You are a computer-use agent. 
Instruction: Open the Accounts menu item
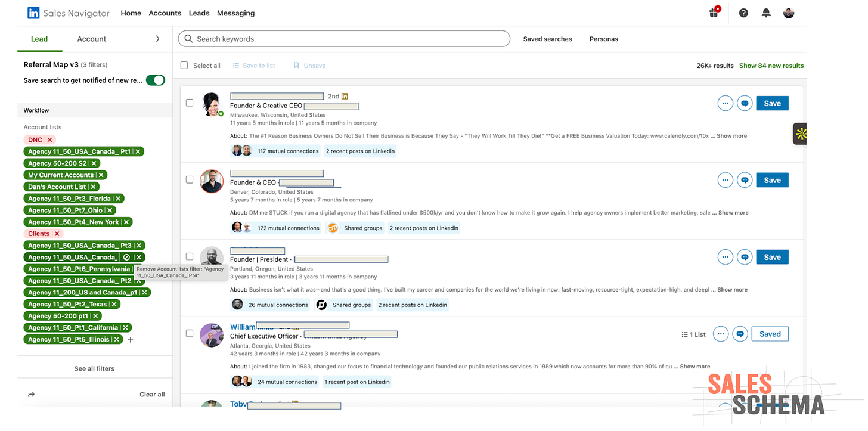(165, 13)
